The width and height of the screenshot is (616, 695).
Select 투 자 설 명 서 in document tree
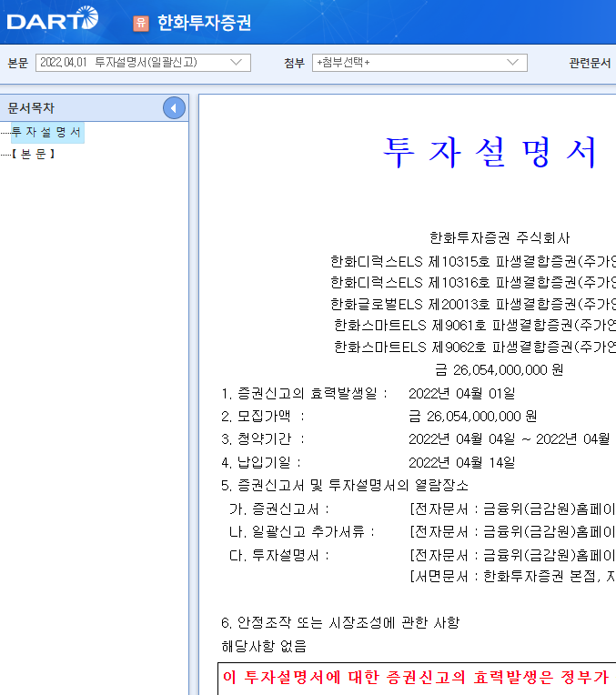[46, 132]
